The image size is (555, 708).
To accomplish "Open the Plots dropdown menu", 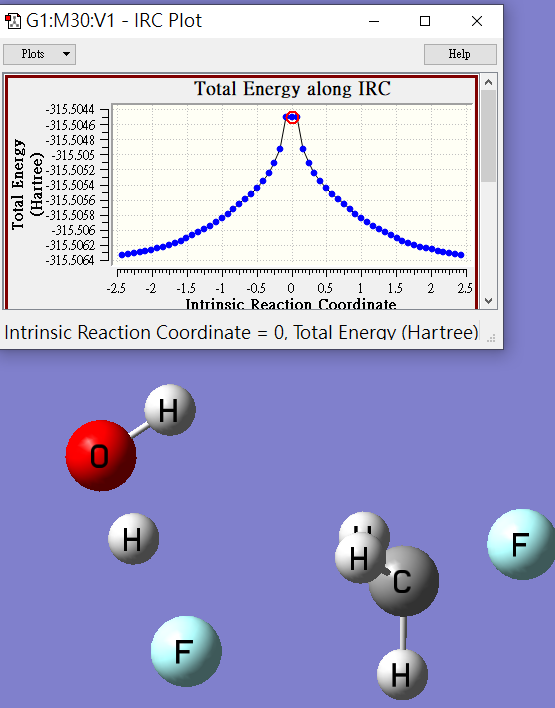I will coord(39,54).
